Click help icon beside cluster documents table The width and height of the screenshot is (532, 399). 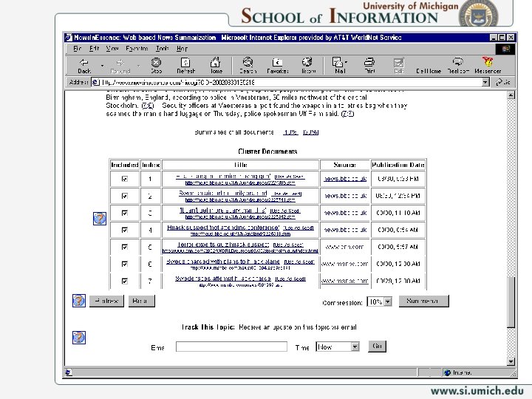click(x=100, y=219)
